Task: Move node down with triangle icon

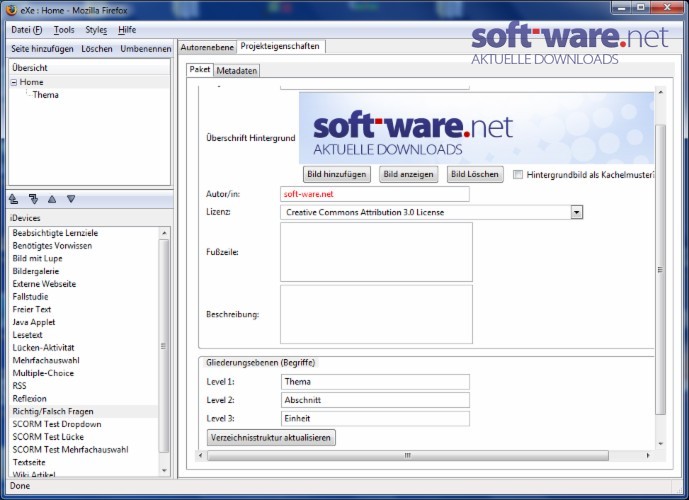Action: click(71, 199)
